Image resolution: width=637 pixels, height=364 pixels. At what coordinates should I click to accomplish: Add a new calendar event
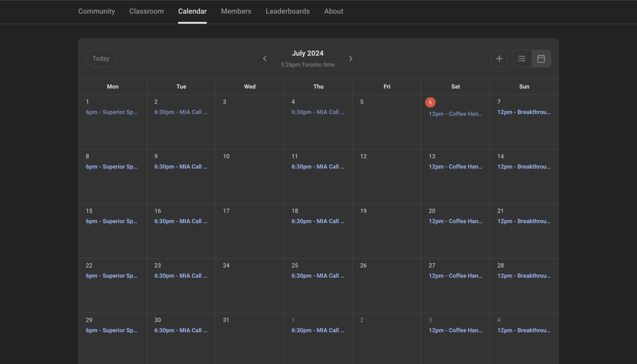pyautogui.click(x=499, y=59)
